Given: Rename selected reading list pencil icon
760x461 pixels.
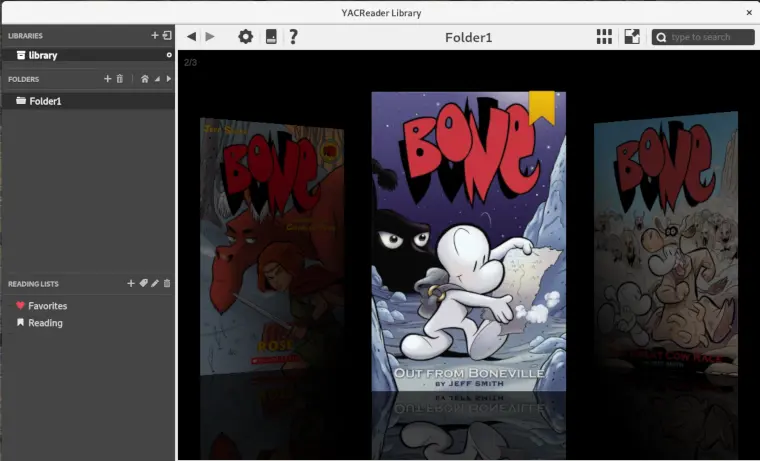Looking at the screenshot, I should click(x=155, y=283).
